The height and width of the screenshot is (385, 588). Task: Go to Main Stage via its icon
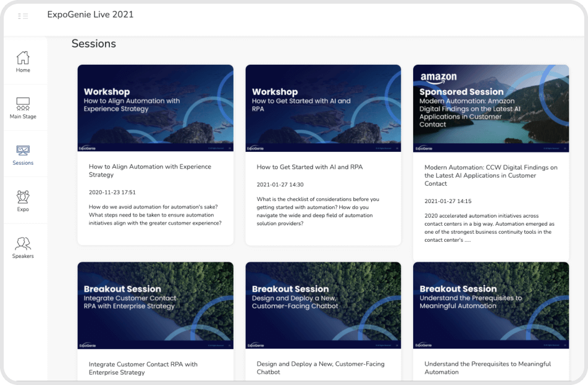click(x=23, y=104)
